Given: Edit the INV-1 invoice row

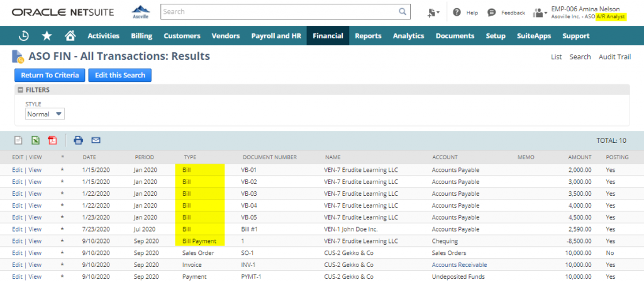Looking at the screenshot, I should tap(17, 265).
